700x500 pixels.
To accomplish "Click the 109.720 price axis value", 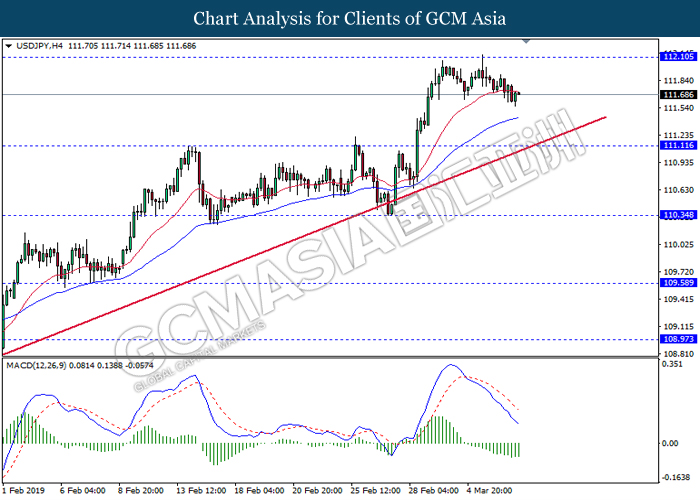I will [679, 272].
